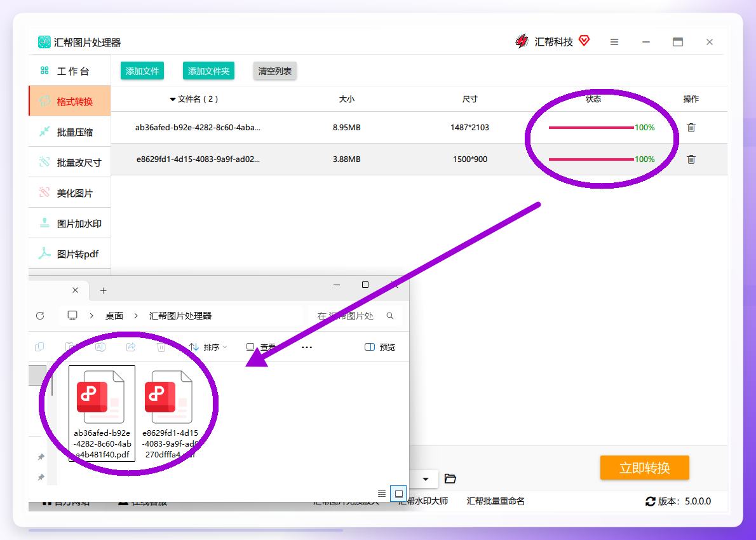
Task: Open 图片转pdf converter
Action: tap(70, 253)
